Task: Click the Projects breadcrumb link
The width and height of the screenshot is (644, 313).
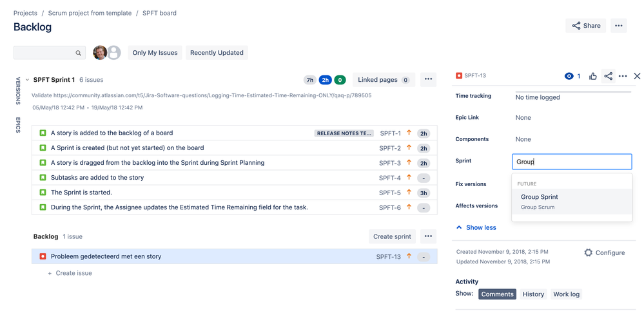Action: tap(26, 13)
